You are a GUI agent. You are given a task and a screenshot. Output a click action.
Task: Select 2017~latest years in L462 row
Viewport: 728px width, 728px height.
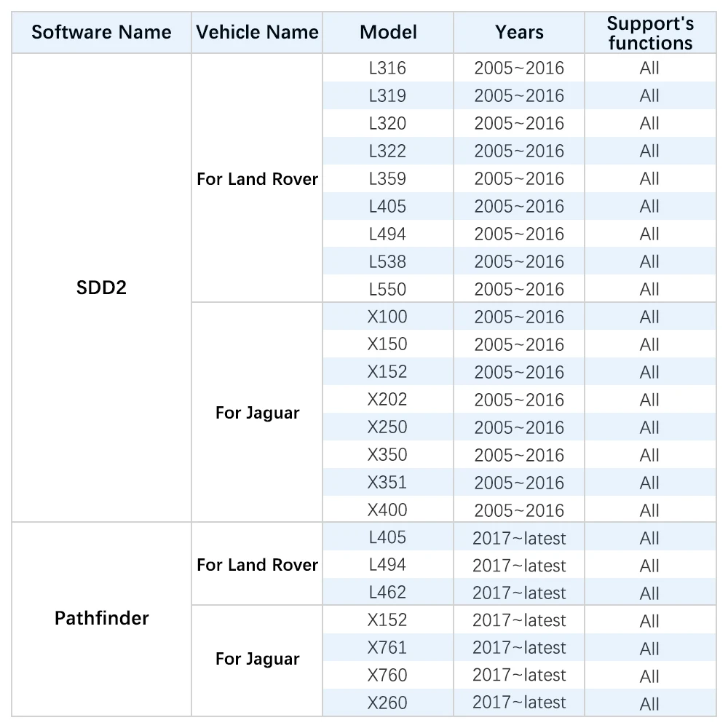point(519,593)
